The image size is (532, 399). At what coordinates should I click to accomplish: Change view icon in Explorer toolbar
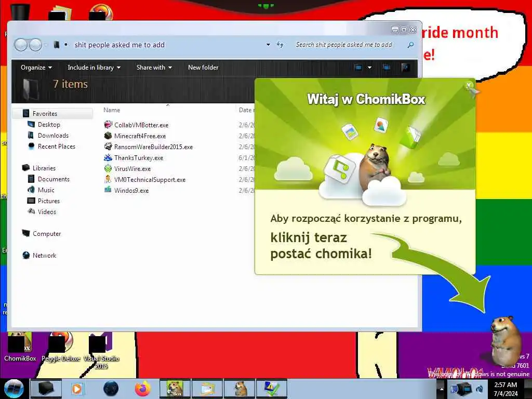point(358,67)
